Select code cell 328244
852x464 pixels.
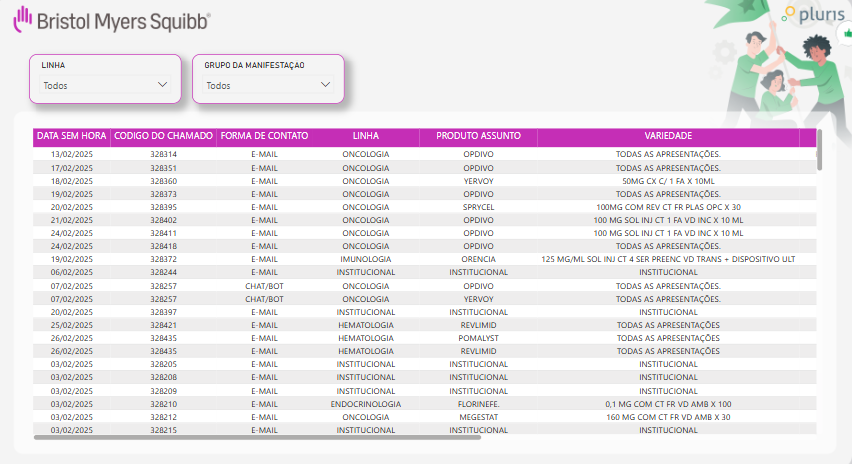pyautogui.click(x=164, y=273)
